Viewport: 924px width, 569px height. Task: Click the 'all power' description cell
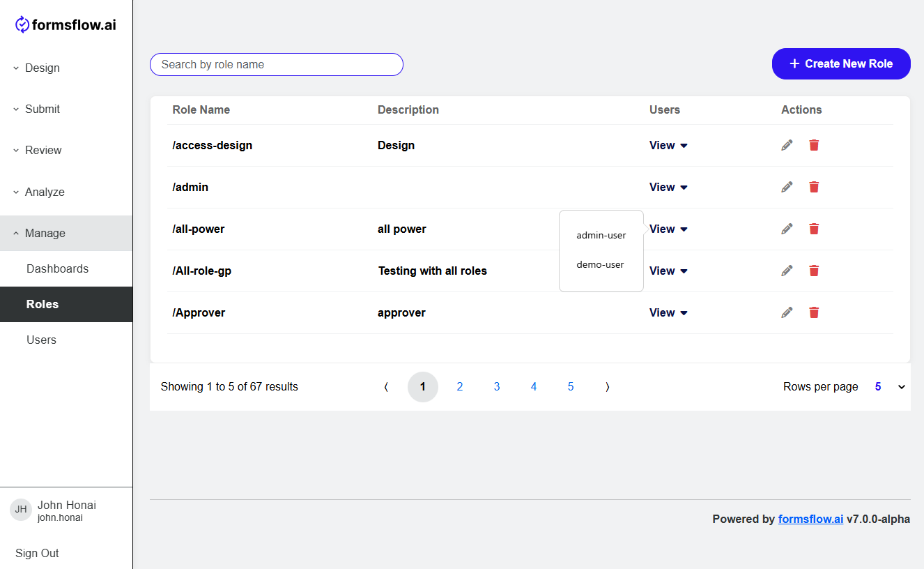pos(402,229)
